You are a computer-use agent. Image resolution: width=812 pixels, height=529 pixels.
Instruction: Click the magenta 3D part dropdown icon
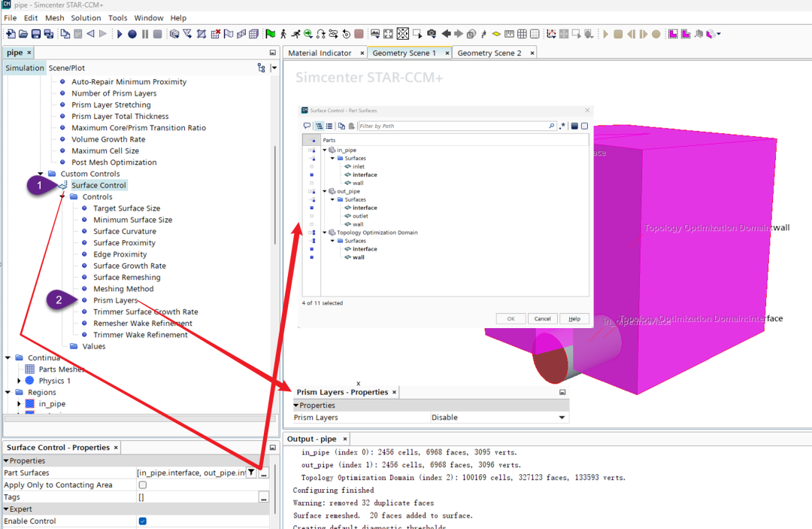point(713,34)
